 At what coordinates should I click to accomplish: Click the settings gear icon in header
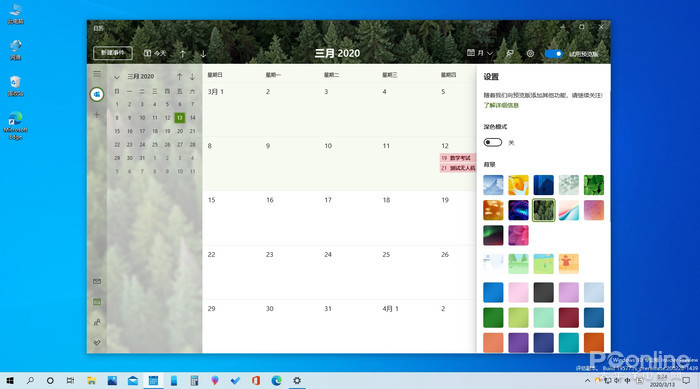point(530,53)
